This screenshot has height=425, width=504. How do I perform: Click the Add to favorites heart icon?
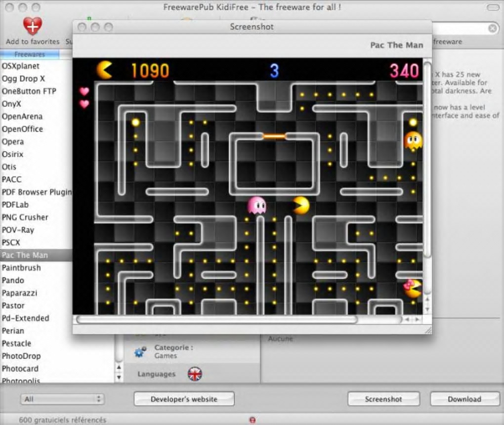point(33,26)
